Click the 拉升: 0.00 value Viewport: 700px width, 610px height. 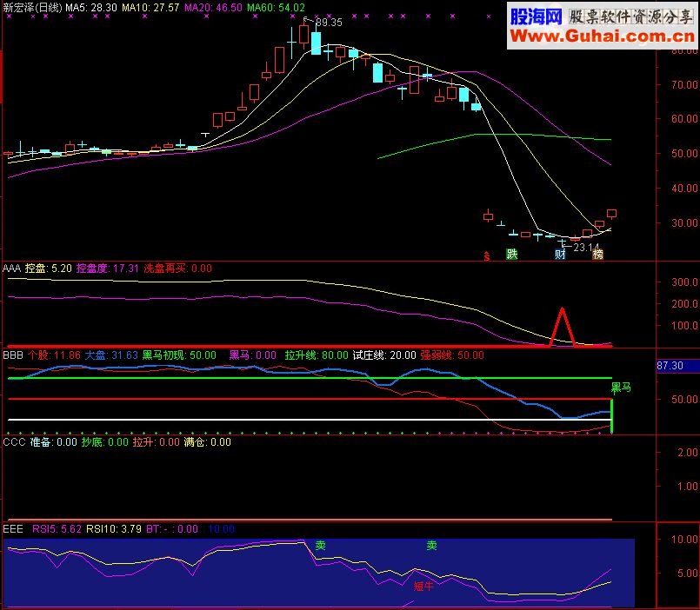tap(157, 442)
